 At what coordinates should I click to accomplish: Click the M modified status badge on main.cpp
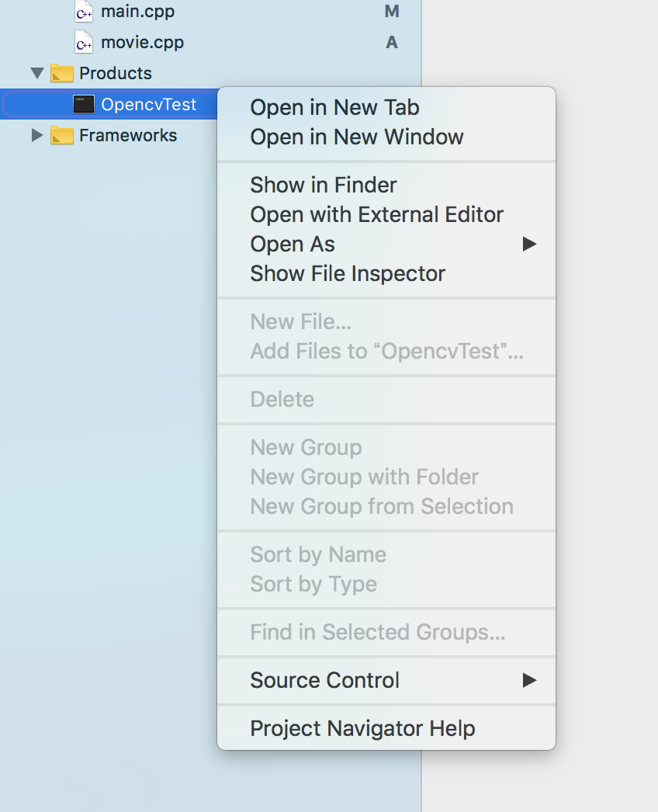pos(392,12)
